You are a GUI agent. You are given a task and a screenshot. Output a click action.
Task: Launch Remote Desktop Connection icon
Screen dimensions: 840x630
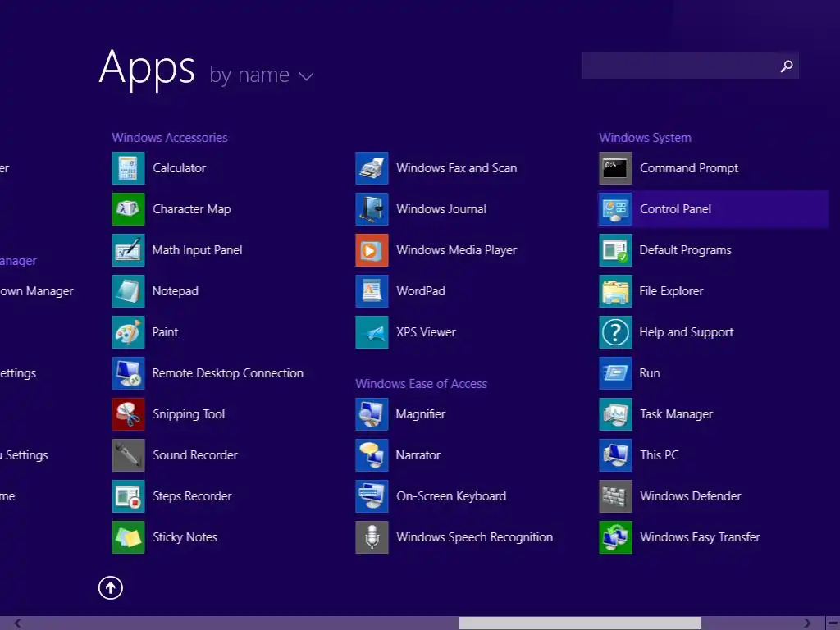(128, 373)
